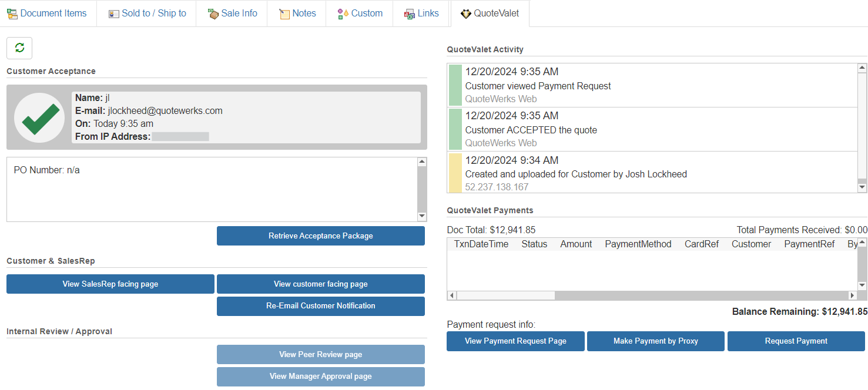The height and width of the screenshot is (390, 868).
Task: Open the Sale Info tab
Action: [x=233, y=14]
